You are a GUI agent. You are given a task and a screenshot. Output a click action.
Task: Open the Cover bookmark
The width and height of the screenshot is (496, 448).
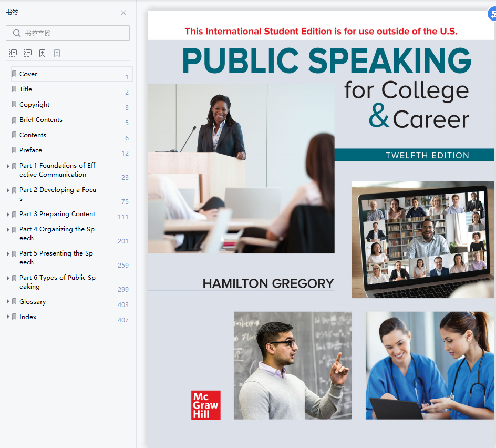72,74
